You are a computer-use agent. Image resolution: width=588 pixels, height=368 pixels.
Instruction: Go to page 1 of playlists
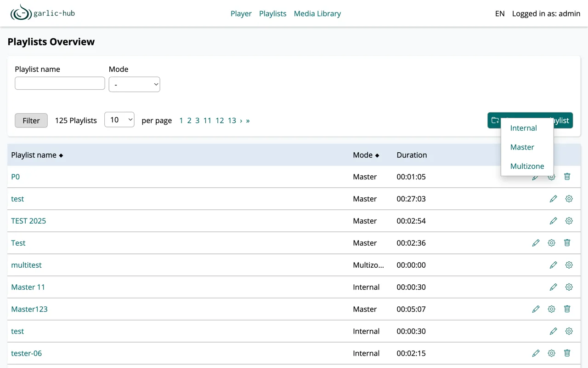181,121
